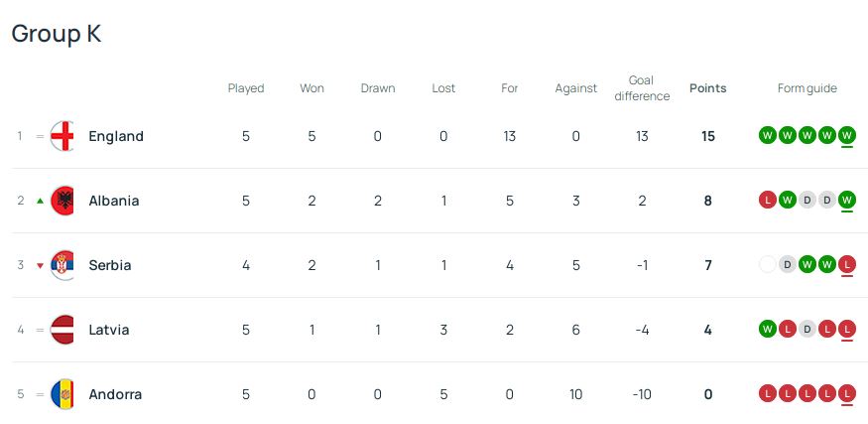
Task: Click Serbia's latest underlined L form badge
Action: [x=846, y=265]
